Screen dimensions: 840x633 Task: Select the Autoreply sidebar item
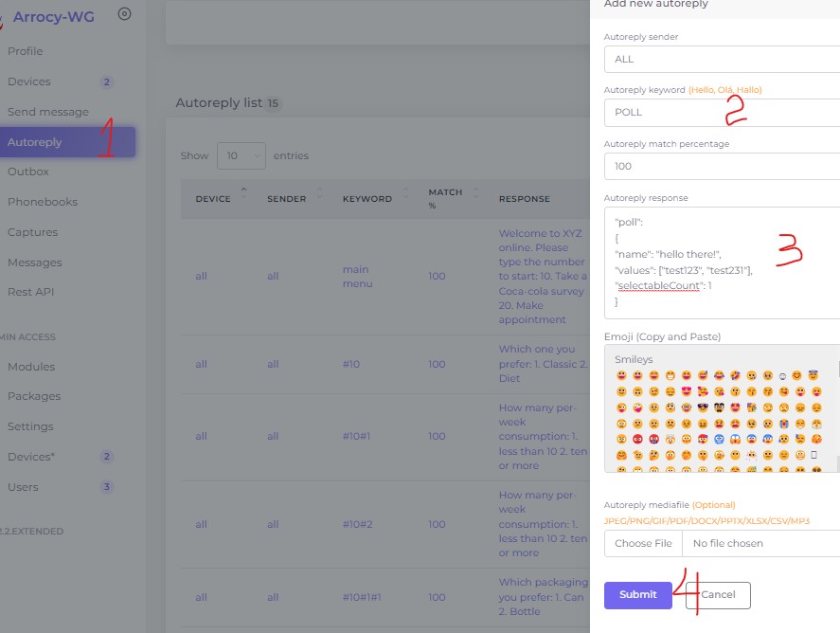[35, 142]
